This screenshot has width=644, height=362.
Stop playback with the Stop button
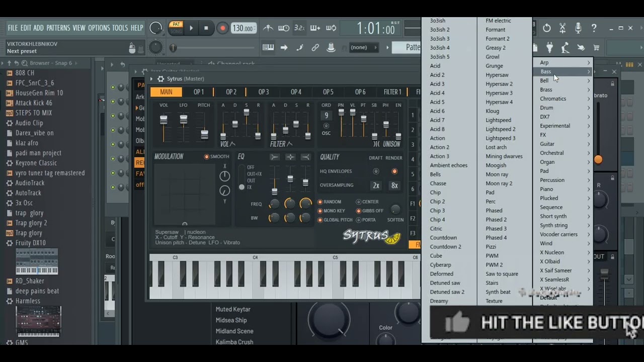click(x=206, y=28)
